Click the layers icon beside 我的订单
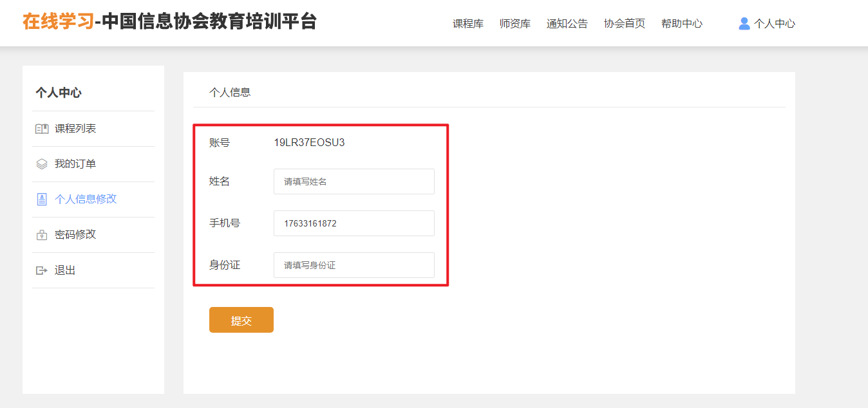868x408 pixels. click(42, 164)
